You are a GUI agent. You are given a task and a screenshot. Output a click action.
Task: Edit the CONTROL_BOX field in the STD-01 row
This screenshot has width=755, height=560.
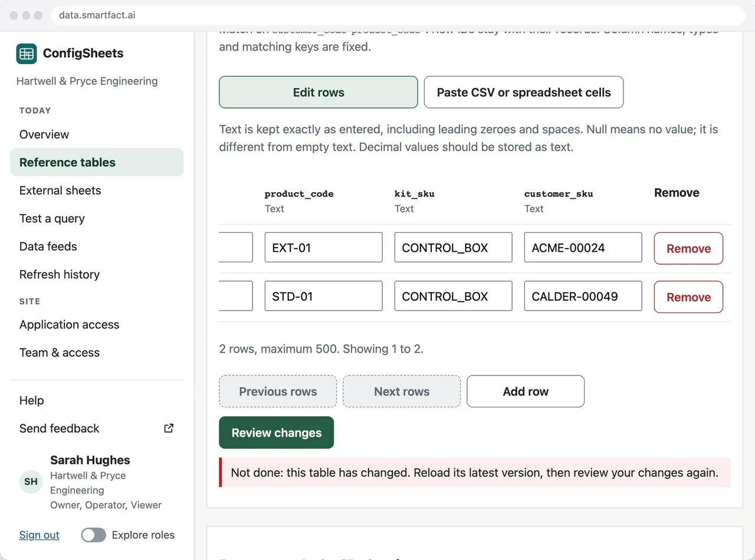click(454, 296)
